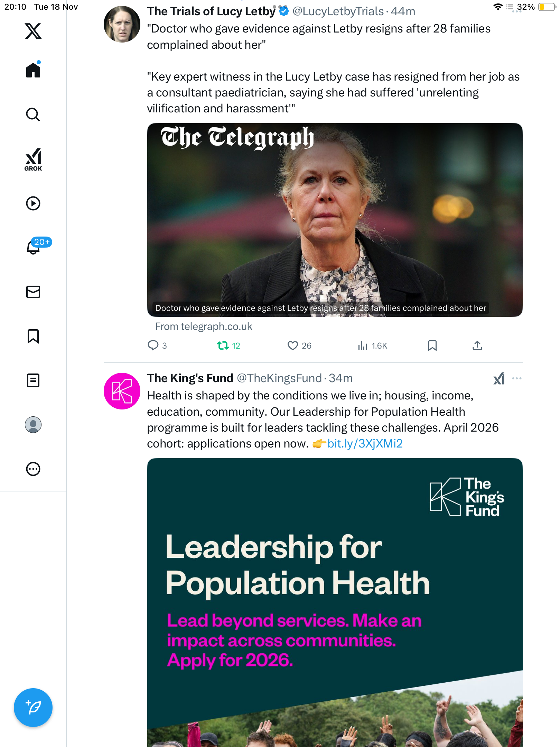Share the Lucy Letby Trials post

pos(477,345)
